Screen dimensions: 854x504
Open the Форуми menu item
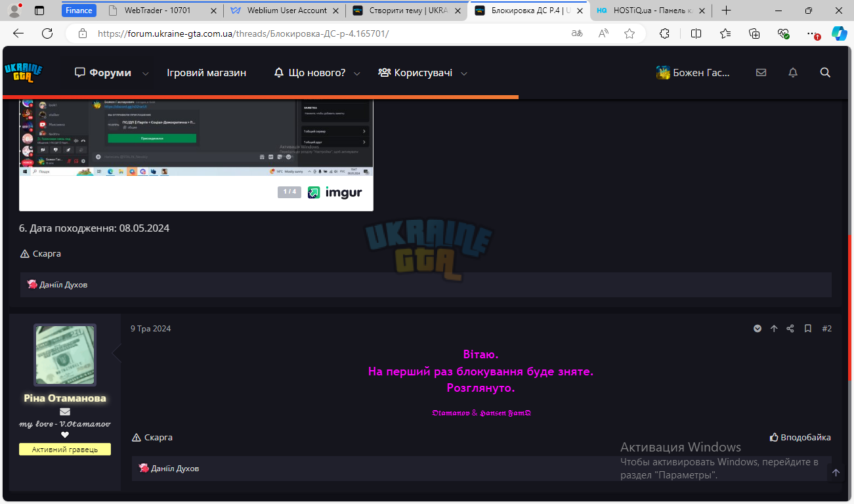[103, 73]
